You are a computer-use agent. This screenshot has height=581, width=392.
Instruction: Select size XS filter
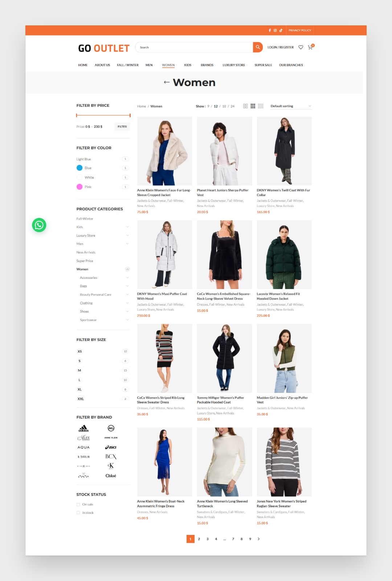click(x=79, y=352)
